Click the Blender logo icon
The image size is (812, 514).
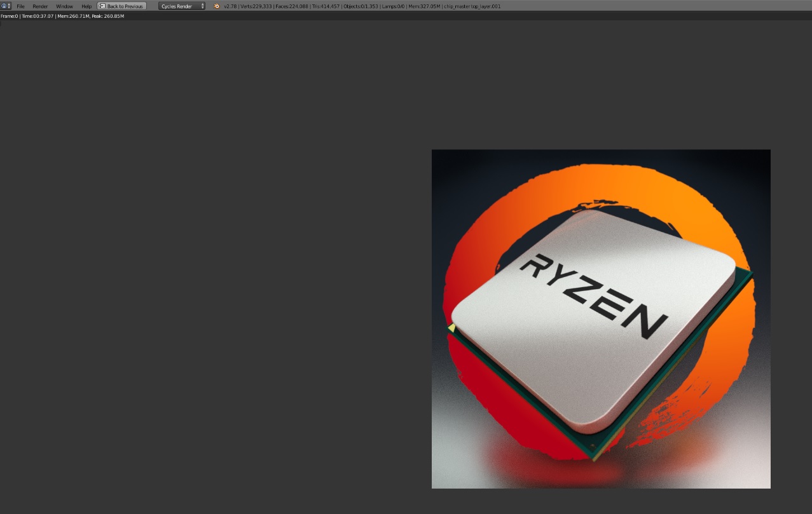(217, 6)
